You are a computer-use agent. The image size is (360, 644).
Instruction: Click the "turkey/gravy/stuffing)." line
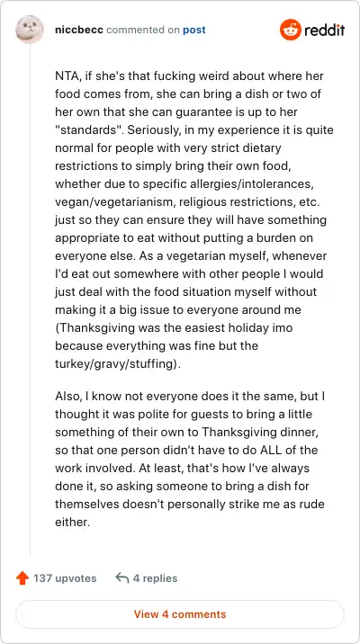[118, 363]
